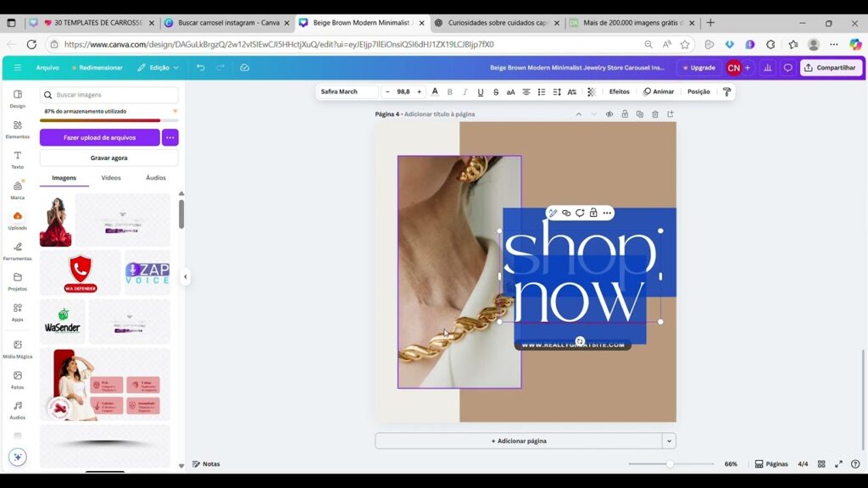Open the Arquivo menu
The image size is (868, 488).
(x=47, y=68)
